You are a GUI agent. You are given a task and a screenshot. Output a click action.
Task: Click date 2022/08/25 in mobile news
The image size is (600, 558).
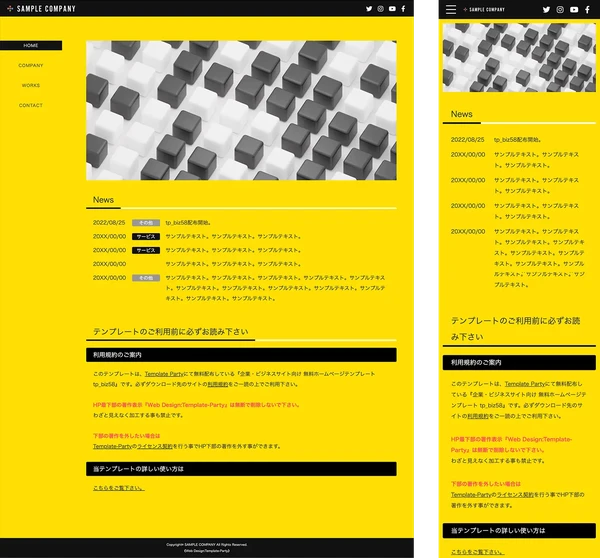tap(468, 140)
